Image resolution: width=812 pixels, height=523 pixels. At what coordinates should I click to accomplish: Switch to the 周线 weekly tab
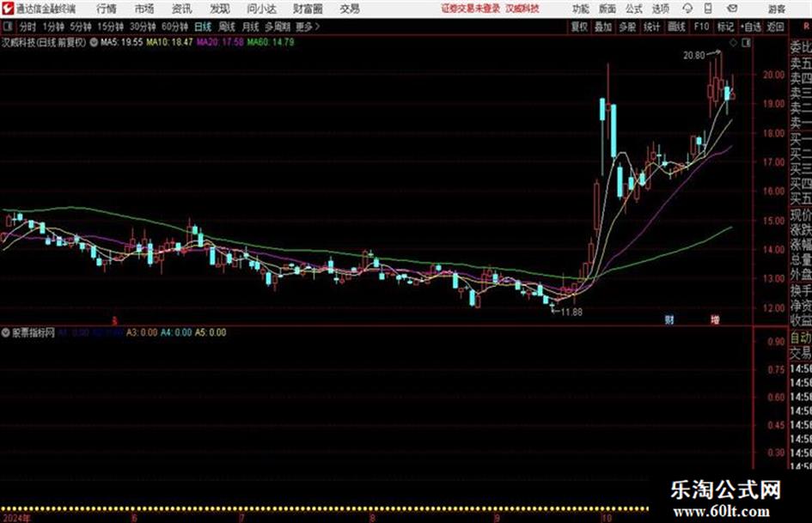(227, 27)
